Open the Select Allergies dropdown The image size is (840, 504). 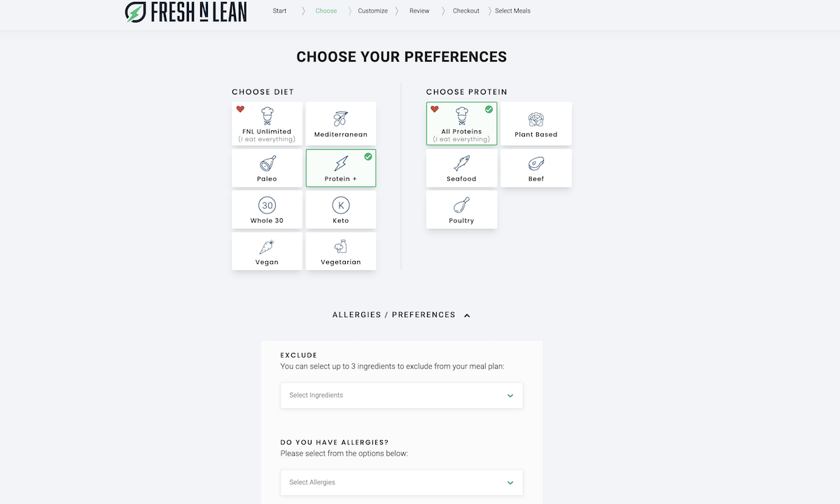tap(402, 482)
